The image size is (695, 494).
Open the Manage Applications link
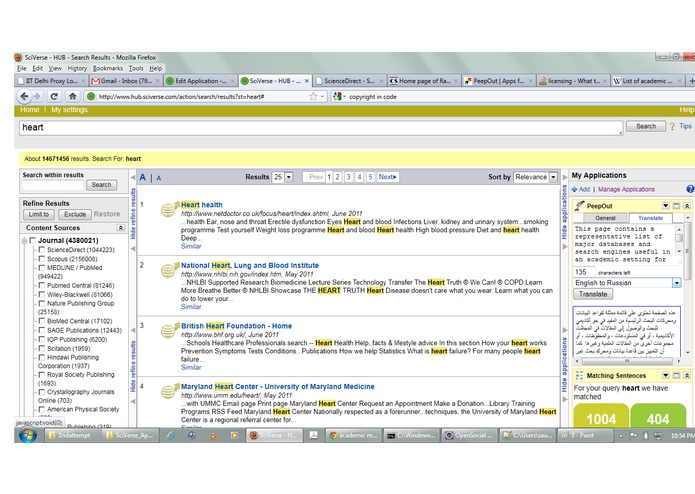pyautogui.click(x=626, y=189)
